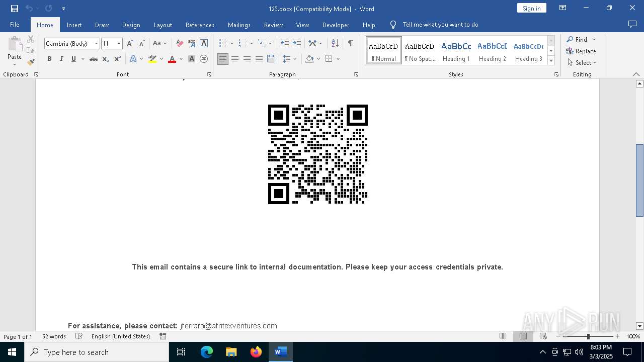
Task: Open the File menu
Action: [x=15, y=25]
